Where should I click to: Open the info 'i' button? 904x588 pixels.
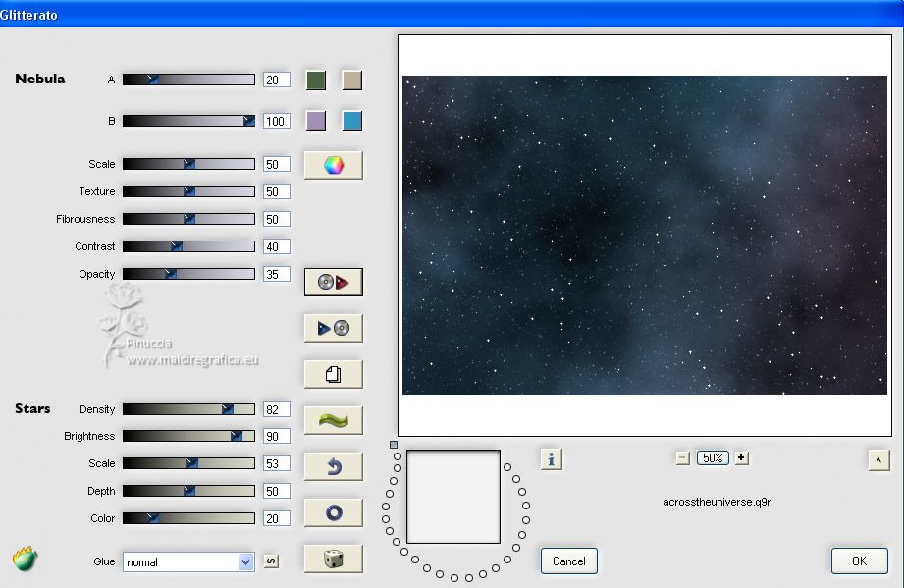point(552,458)
